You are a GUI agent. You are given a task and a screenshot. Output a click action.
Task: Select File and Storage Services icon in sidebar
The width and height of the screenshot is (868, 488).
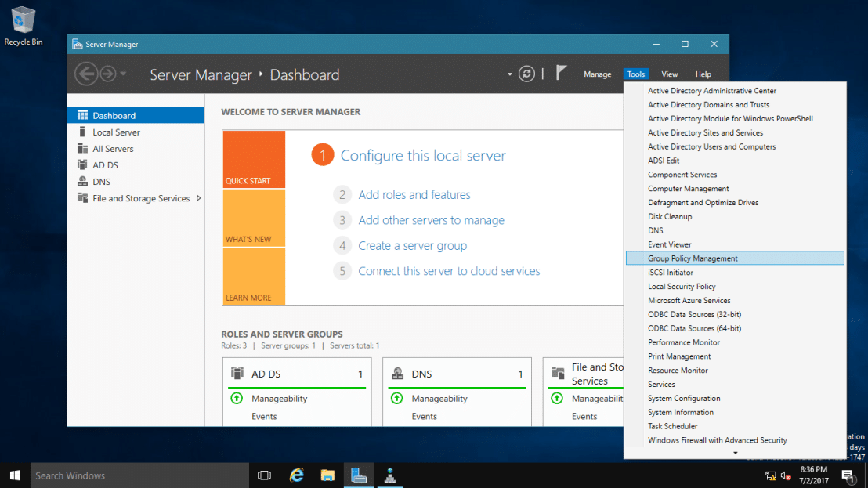pyautogui.click(x=82, y=198)
